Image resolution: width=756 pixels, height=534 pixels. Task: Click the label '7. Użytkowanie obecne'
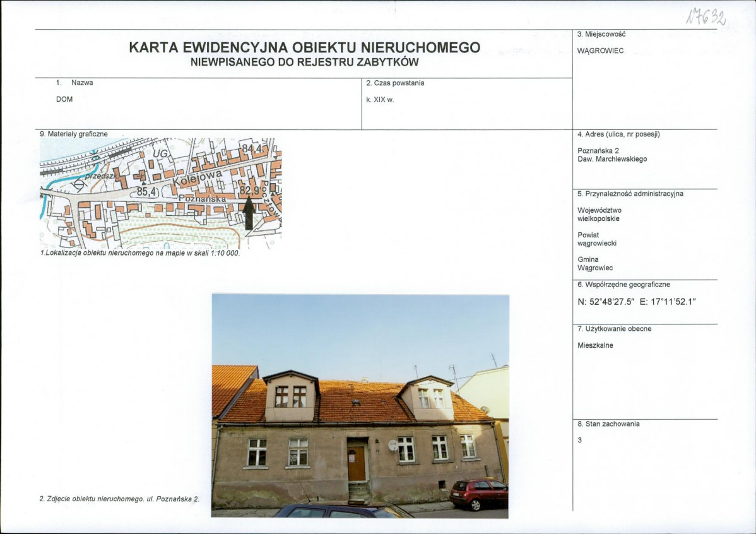(614, 328)
